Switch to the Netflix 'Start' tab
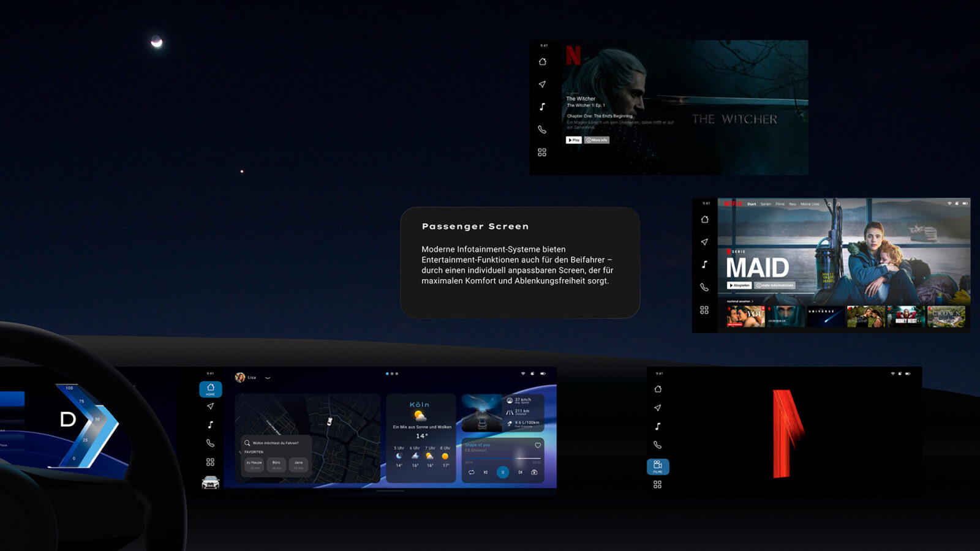The width and height of the screenshot is (980, 551). pyautogui.click(x=752, y=204)
